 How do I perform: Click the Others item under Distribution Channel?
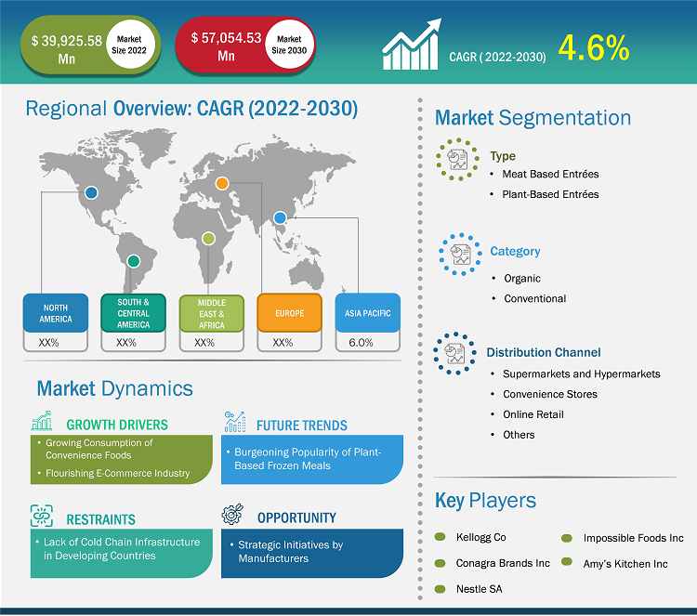[519, 435]
